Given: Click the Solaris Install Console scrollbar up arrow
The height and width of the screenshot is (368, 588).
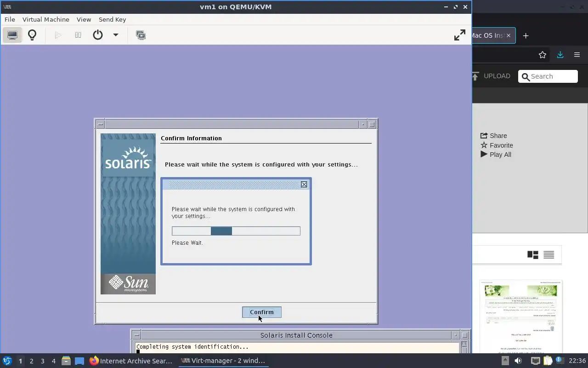Looking at the screenshot, I should coord(464,345).
